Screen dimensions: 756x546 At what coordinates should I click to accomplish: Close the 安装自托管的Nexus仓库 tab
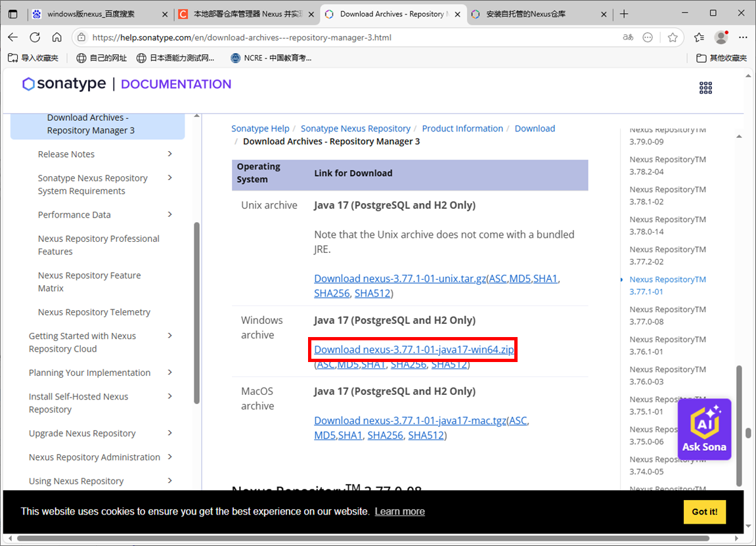[x=604, y=14]
